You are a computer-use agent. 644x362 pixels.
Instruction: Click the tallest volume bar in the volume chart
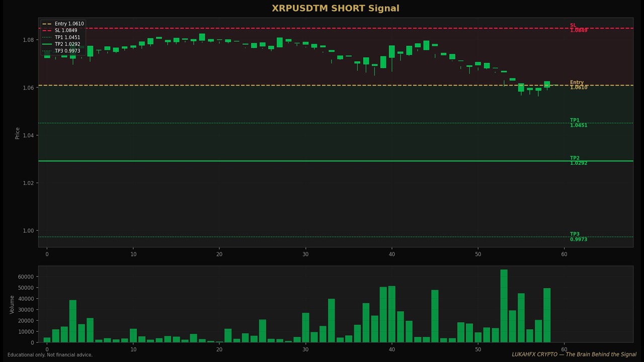[x=504, y=306]
